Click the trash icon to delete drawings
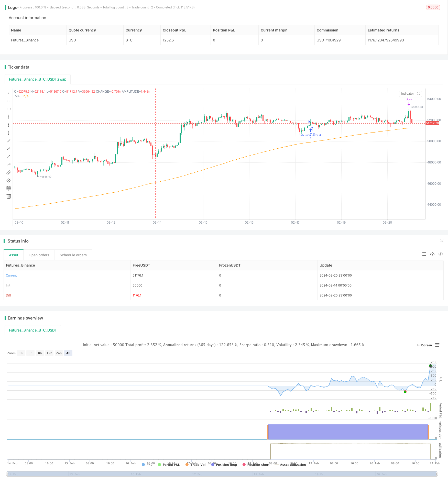The height and width of the screenshot is (484, 448). pos(9,196)
